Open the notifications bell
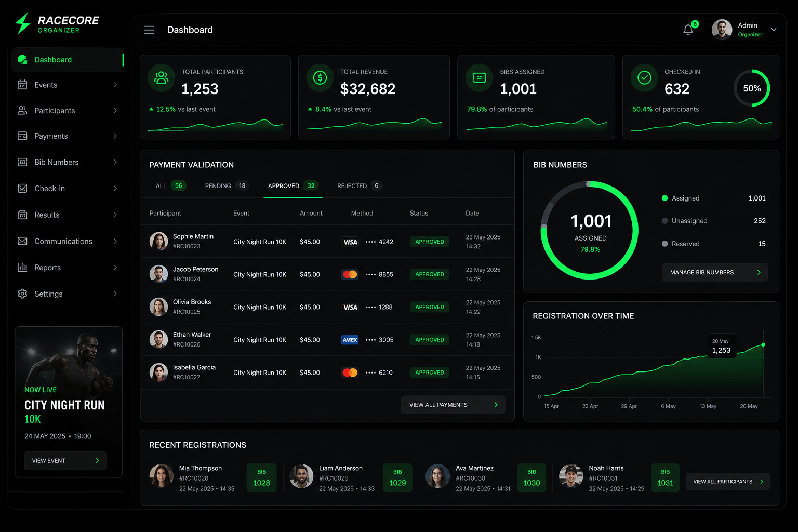This screenshot has height=532, width=798. click(x=688, y=30)
